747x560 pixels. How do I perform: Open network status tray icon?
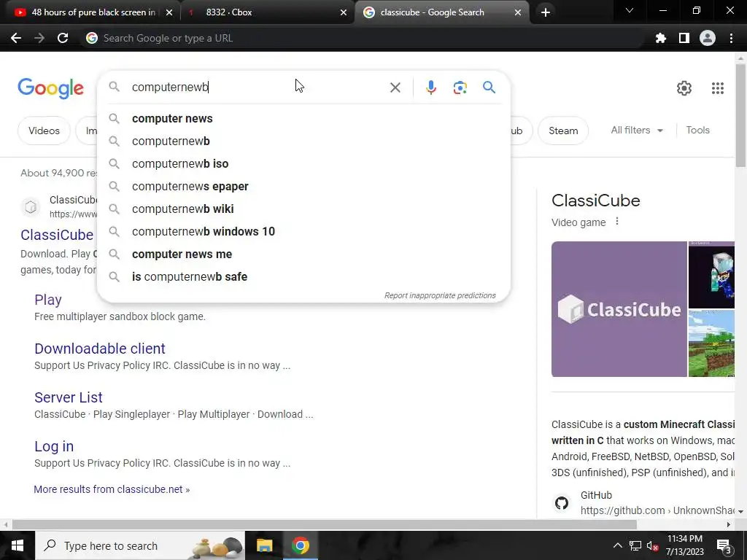pyautogui.click(x=635, y=545)
